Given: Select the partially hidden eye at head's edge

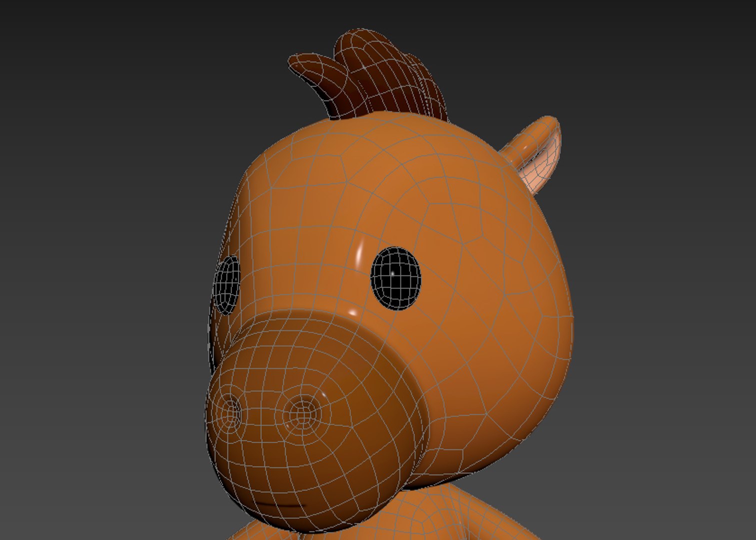Looking at the screenshot, I should (227, 285).
